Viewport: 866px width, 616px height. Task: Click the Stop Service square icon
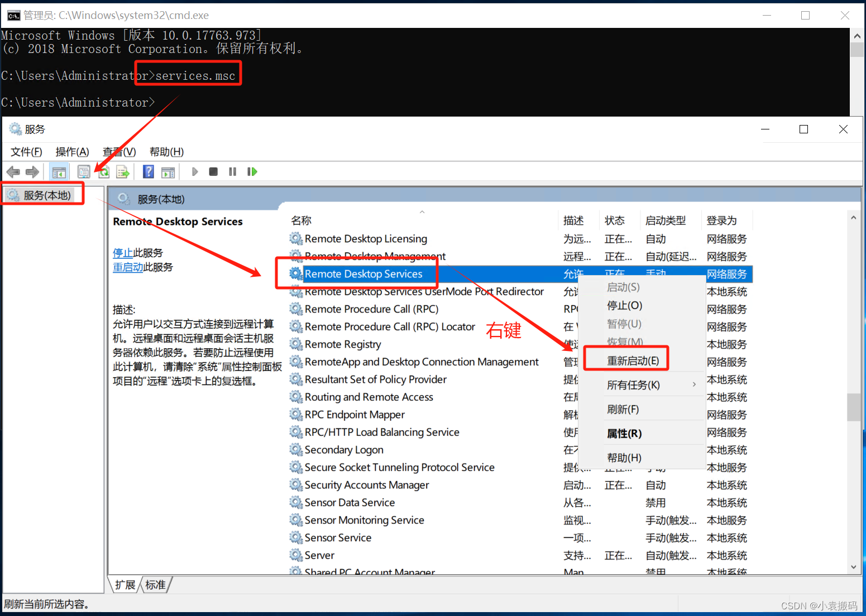(213, 172)
